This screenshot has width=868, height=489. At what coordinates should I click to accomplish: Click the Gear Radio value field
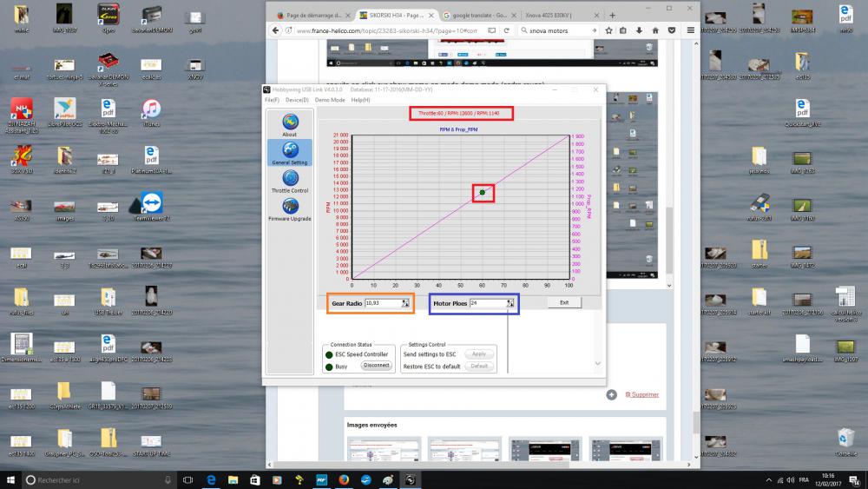[383, 303]
